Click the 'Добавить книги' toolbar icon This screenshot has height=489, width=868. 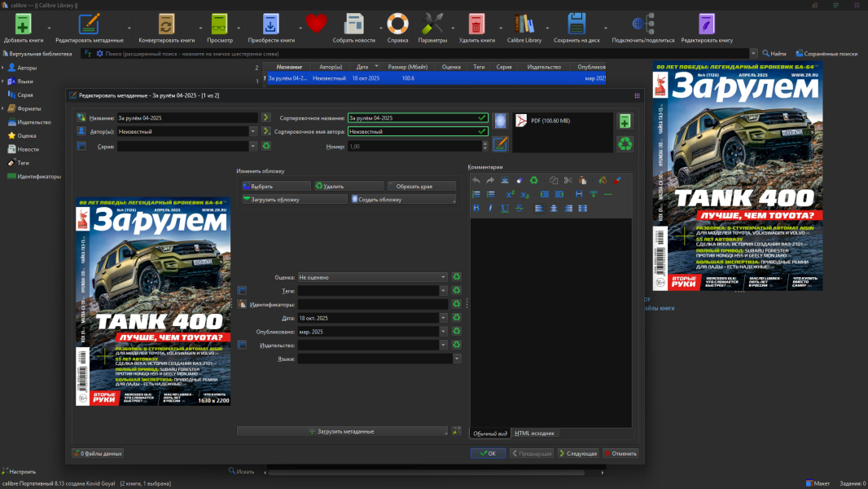click(x=24, y=23)
